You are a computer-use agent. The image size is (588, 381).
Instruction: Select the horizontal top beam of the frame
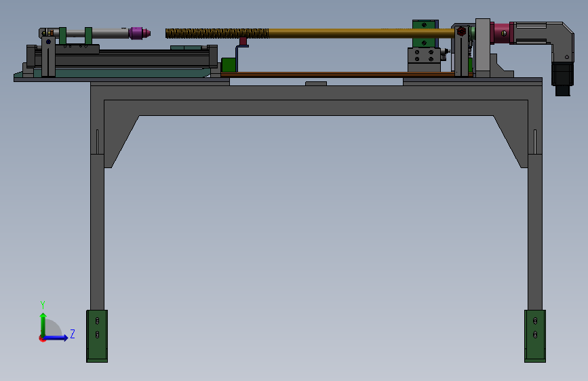(x=316, y=93)
